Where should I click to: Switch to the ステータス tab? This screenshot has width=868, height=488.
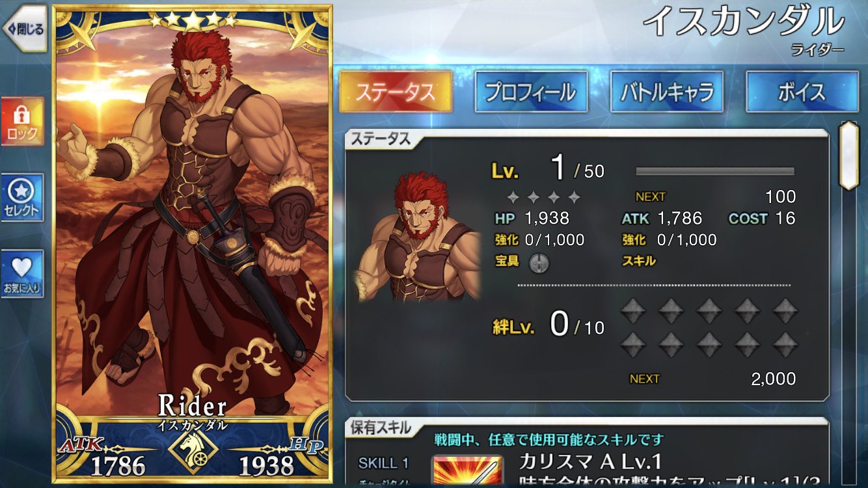coord(396,92)
